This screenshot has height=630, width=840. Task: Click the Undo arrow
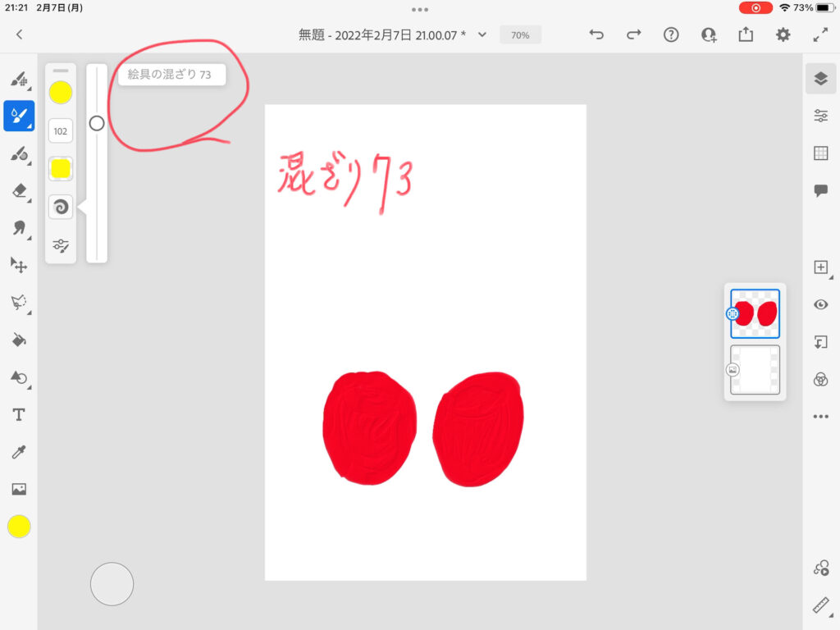596,34
